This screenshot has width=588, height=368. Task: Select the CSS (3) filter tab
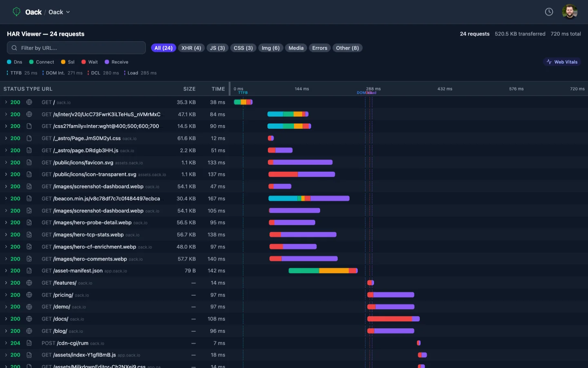coord(243,48)
